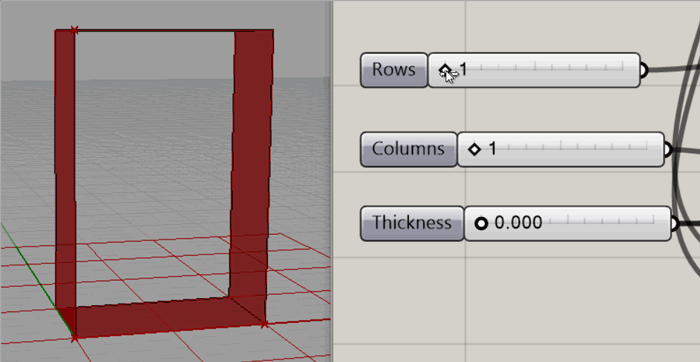The image size is (700, 362).
Task: Select the Rows slider name label
Action: 394,70
